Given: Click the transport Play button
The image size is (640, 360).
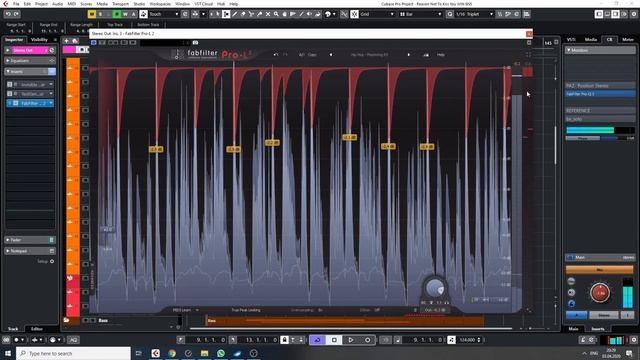Looking at the screenshot, I should point(351,340).
